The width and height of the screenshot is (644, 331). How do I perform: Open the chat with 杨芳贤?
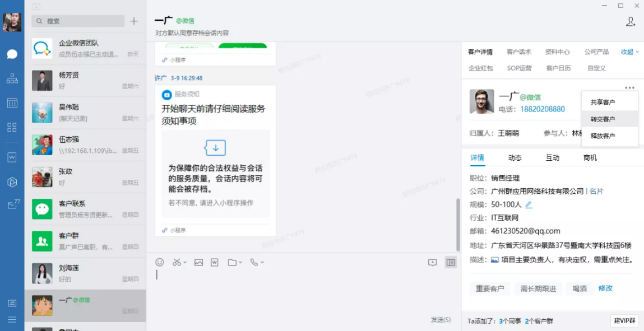pyautogui.click(x=85, y=81)
